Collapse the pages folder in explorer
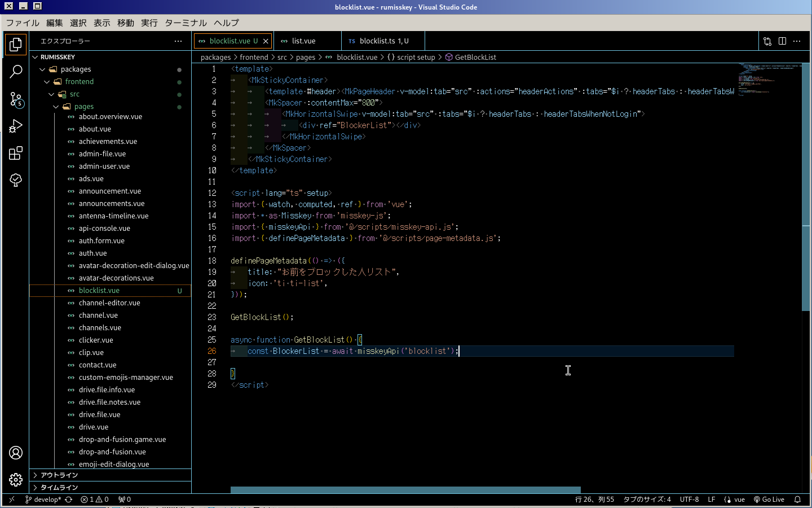This screenshot has width=812, height=508. point(110,107)
